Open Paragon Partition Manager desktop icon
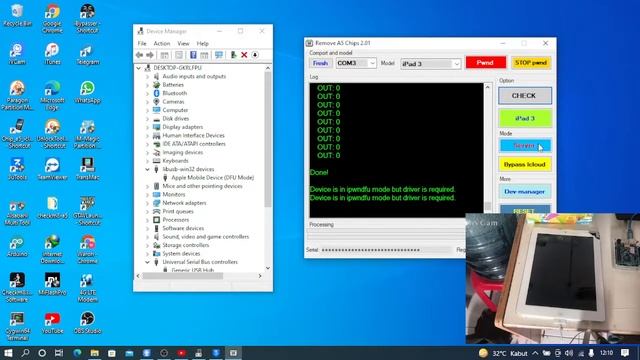The image size is (640, 360). (x=17, y=95)
